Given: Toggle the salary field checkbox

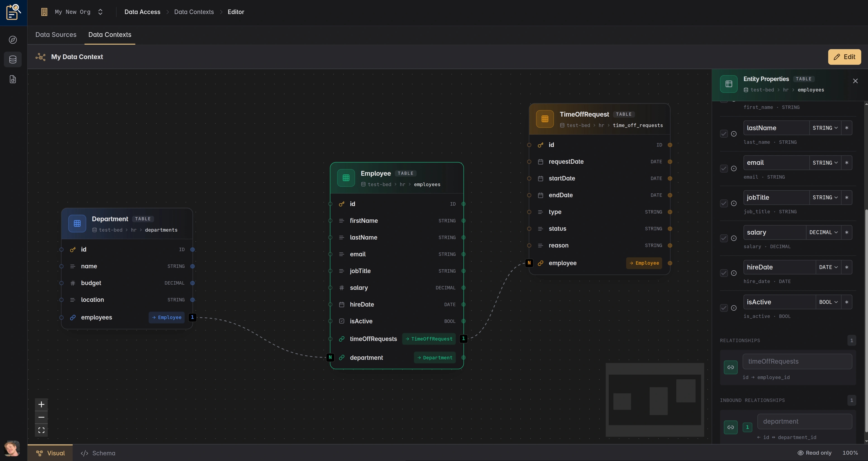Looking at the screenshot, I should (x=724, y=238).
